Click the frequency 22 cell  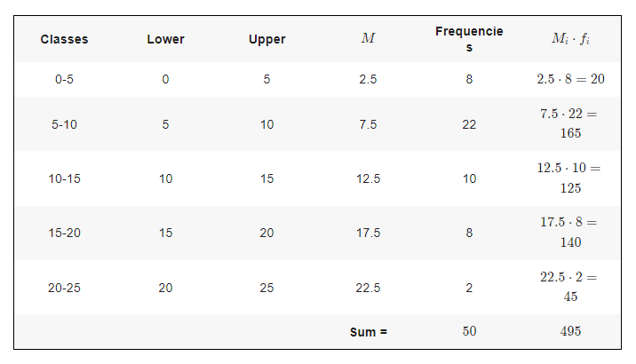pos(469,124)
